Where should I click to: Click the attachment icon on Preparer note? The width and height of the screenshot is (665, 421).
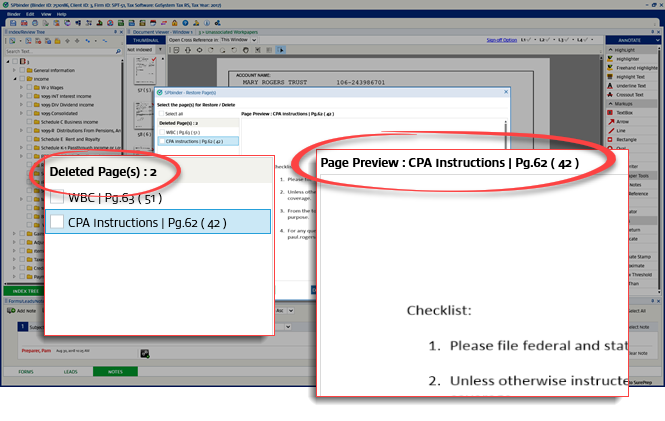[145, 354]
